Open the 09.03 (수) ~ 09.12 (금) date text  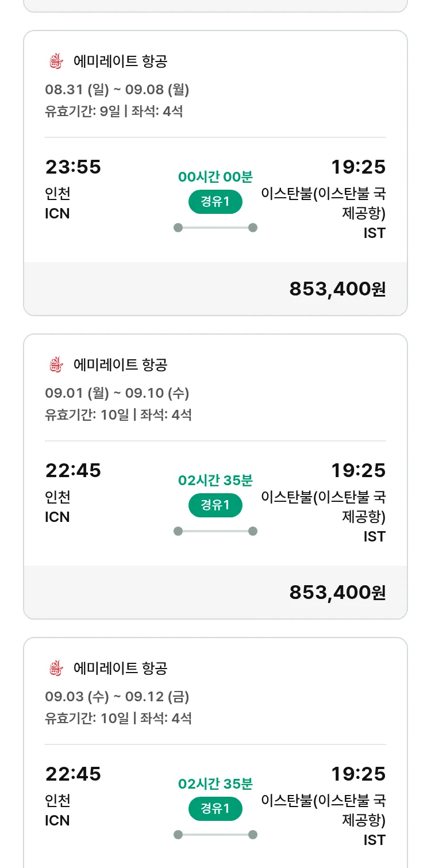click(117, 697)
